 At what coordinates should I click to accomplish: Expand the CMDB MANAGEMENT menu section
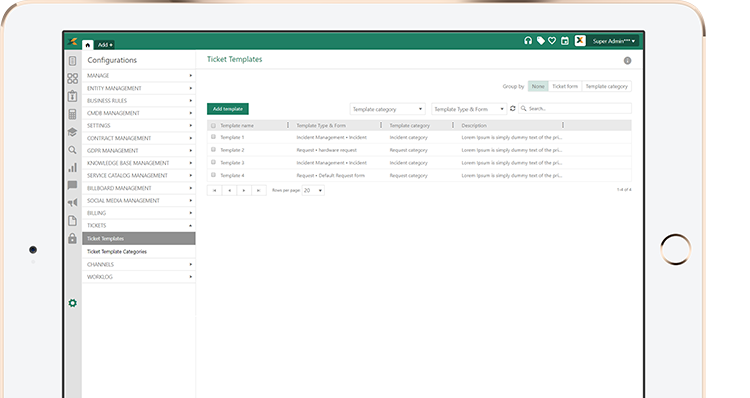tap(139, 113)
